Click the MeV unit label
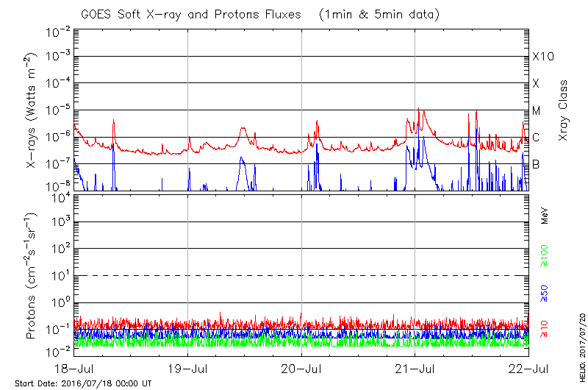588x390 pixels. tap(545, 216)
